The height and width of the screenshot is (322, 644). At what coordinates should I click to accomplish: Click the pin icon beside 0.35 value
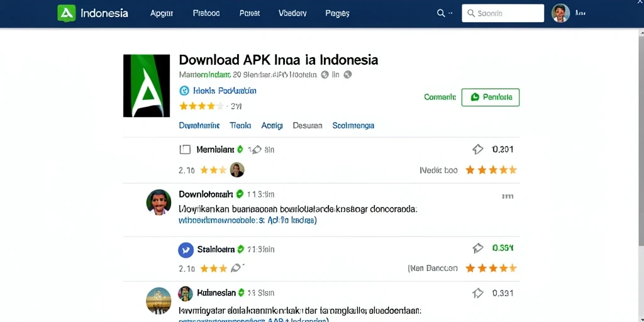pyautogui.click(x=478, y=248)
